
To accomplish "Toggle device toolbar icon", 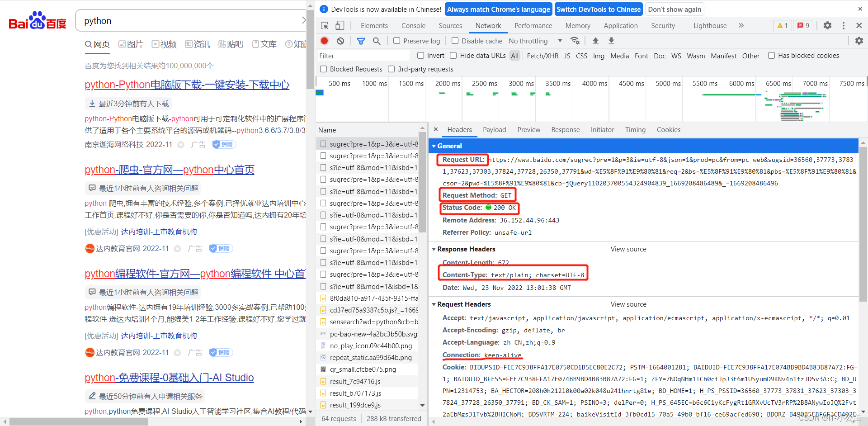I will [x=340, y=26].
